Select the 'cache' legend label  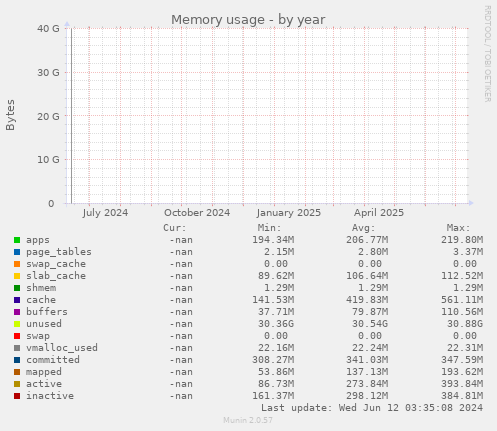(41, 300)
